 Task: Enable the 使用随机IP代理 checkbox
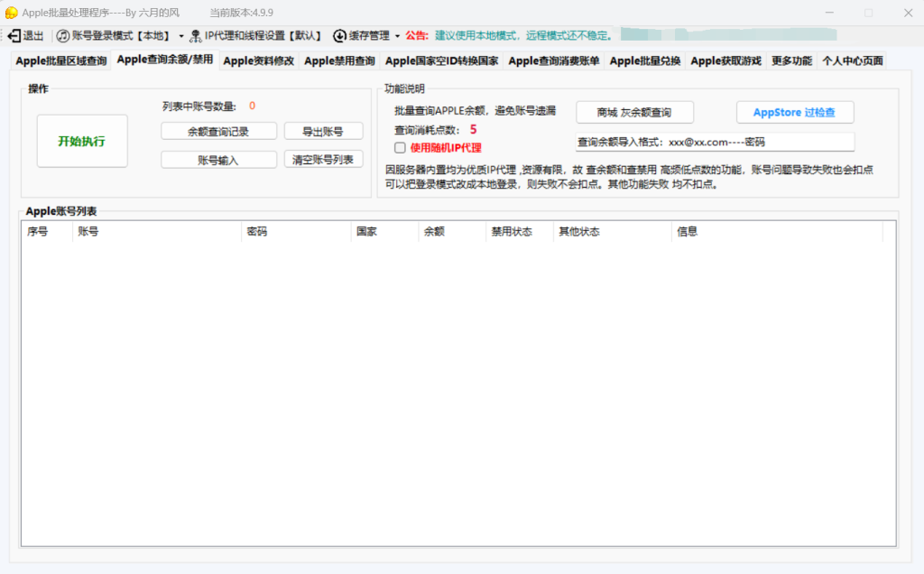[400, 147]
